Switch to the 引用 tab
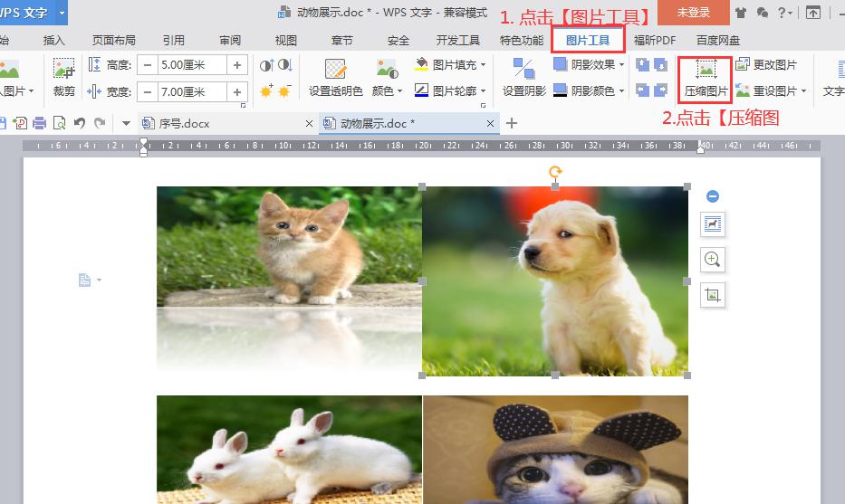 174,41
